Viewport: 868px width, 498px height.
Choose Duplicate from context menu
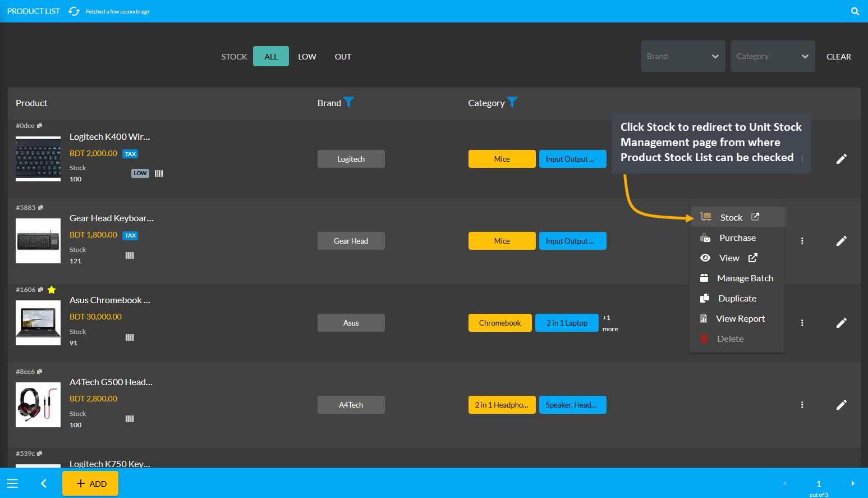tap(737, 299)
